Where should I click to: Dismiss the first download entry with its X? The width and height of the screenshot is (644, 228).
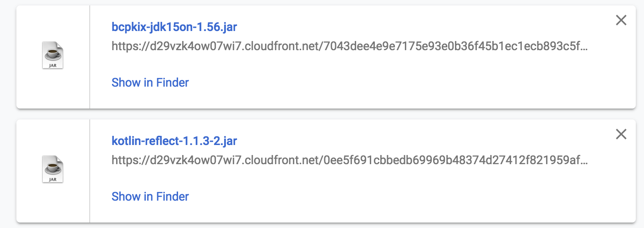(621, 20)
